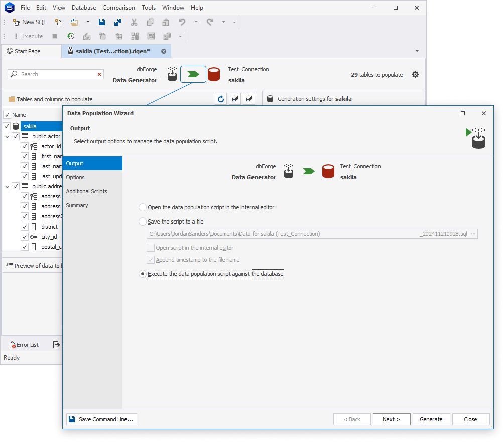
Task: Open the File menu
Action: (25, 8)
